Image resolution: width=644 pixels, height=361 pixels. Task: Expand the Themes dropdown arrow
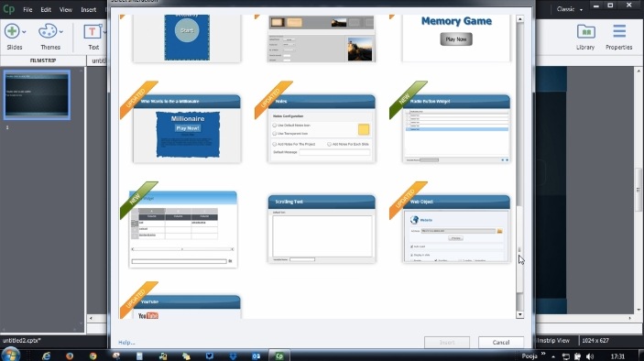pyautogui.click(x=61, y=32)
